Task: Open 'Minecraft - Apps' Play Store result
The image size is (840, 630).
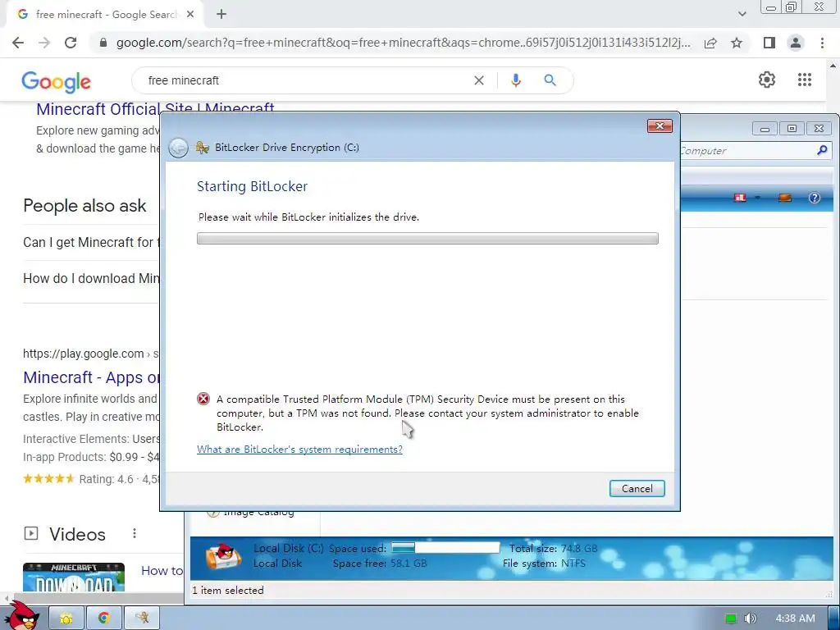Action: tap(91, 377)
